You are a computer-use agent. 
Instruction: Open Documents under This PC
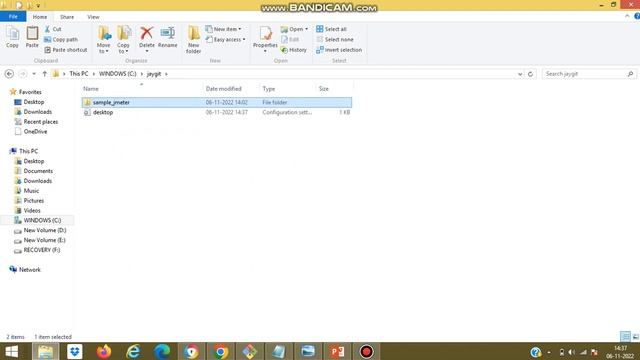pos(33,171)
